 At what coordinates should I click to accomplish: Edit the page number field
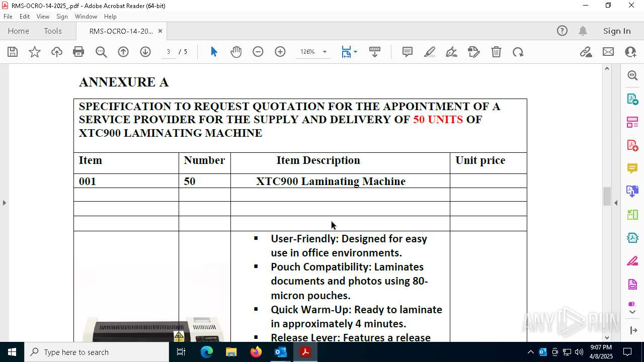(x=169, y=52)
